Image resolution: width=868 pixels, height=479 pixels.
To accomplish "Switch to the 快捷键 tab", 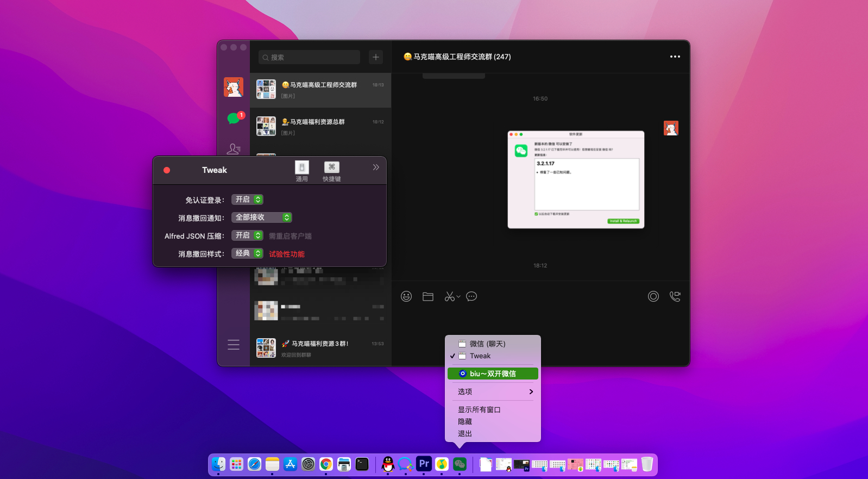I will coord(331,171).
